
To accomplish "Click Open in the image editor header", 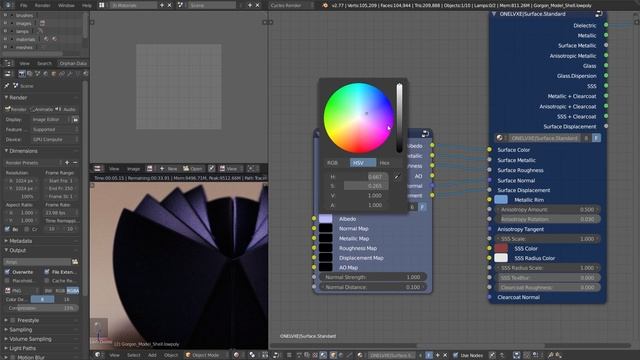I will pyautogui.click(x=192, y=169).
